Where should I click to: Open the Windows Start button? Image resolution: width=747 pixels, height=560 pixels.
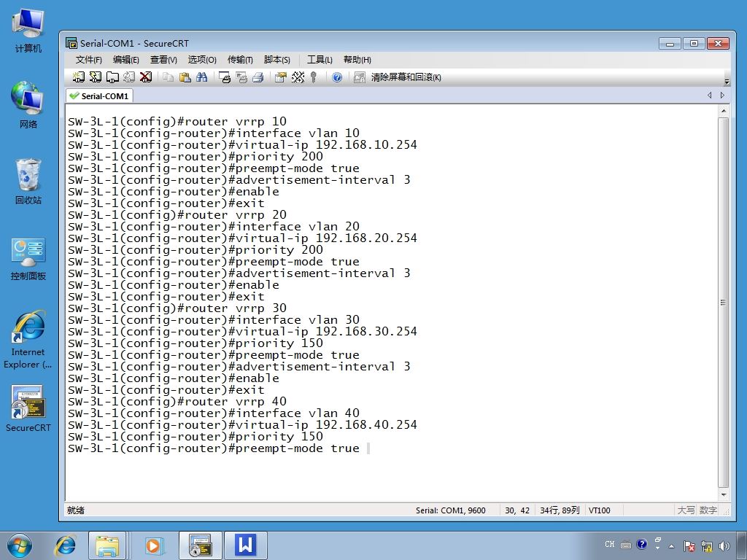[20, 545]
